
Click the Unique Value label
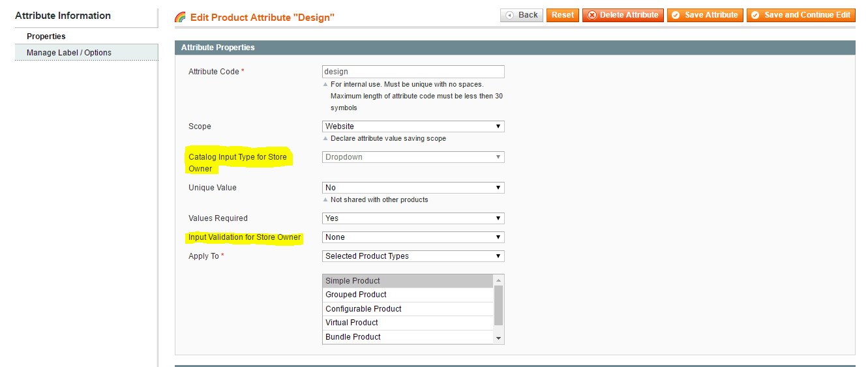pos(213,188)
